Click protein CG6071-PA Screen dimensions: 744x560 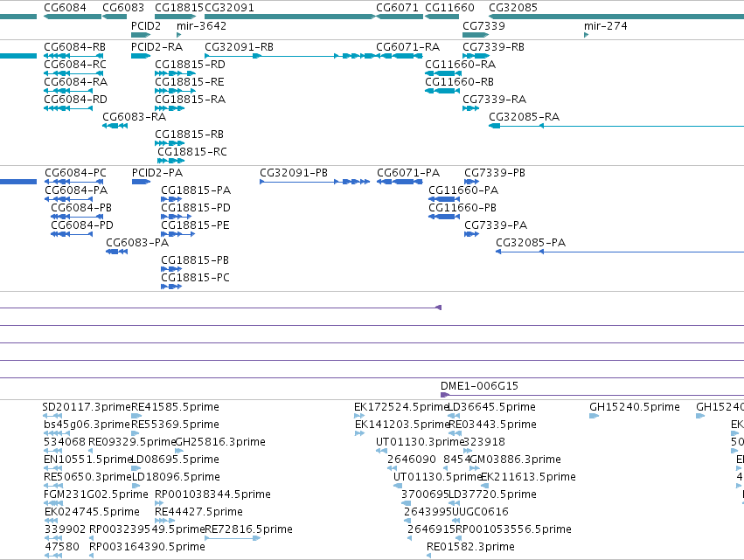point(408,173)
